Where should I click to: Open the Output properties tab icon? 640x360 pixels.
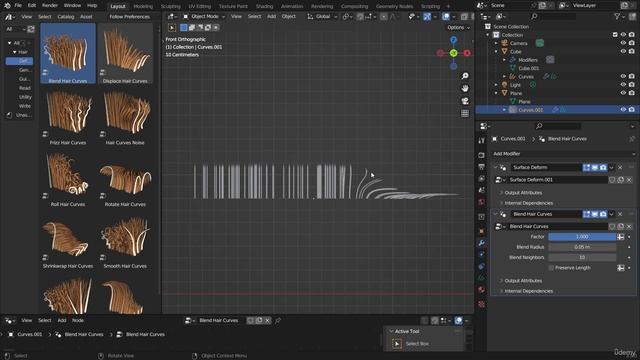pyautogui.click(x=482, y=167)
